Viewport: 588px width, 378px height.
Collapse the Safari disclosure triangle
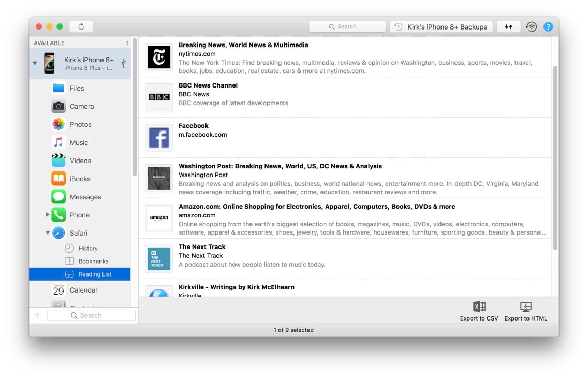[48, 233]
